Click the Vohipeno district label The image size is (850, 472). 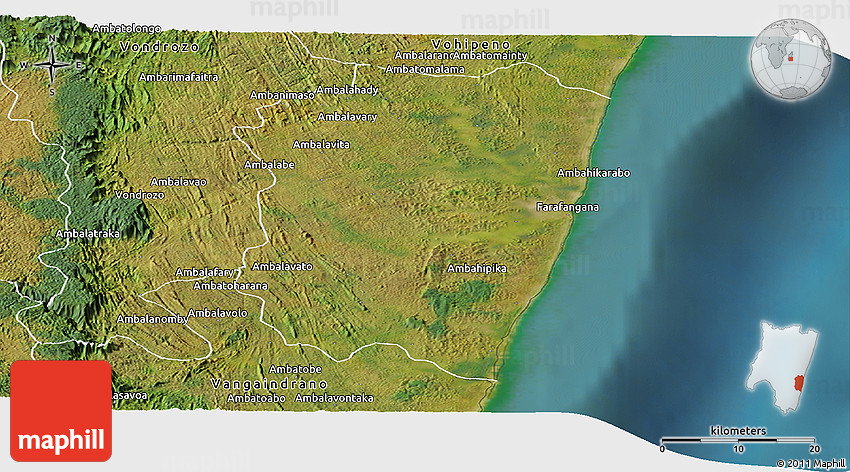click(470, 44)
